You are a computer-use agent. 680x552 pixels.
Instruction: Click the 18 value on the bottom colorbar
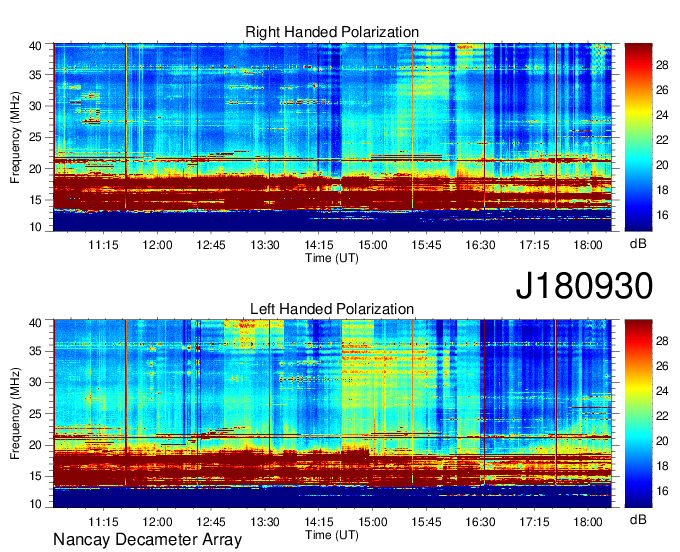[x=662, y=466]
